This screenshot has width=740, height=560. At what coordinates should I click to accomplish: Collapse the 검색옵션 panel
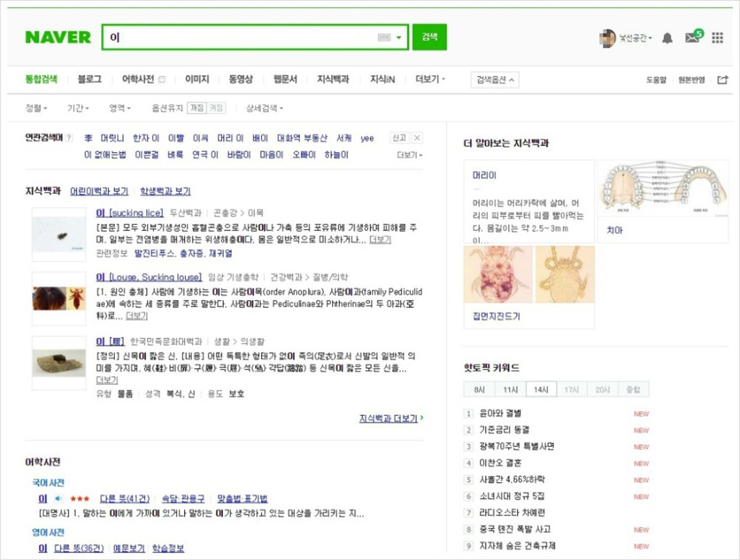(x=495, y=80)
